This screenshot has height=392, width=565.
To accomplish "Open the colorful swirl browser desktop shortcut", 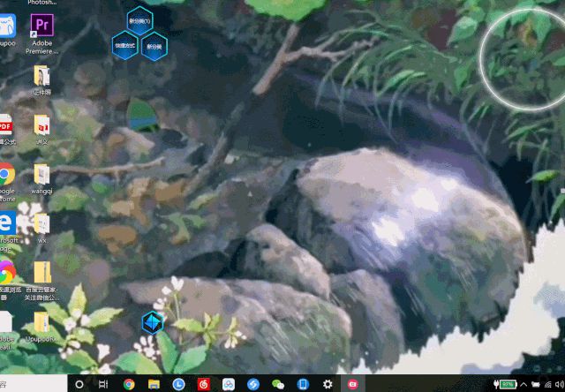I will (x=7, y=272).
